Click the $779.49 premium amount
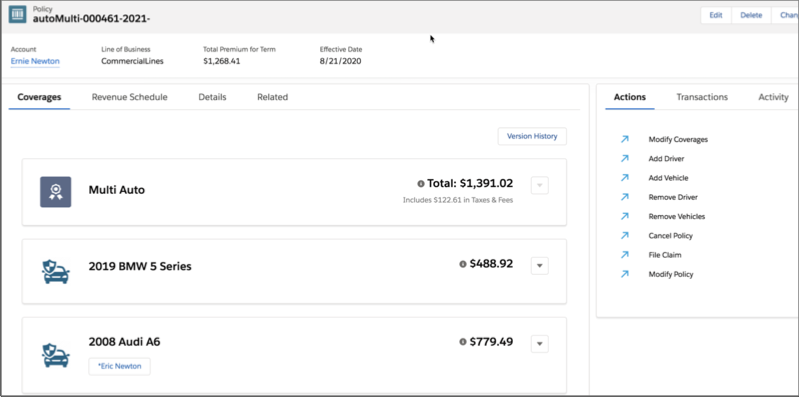 (x=491, y=341)
